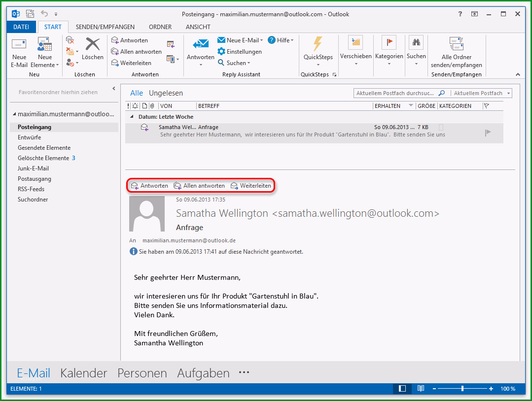
Task: Click the normal view icon in status bar
Action: pos(402,389)
